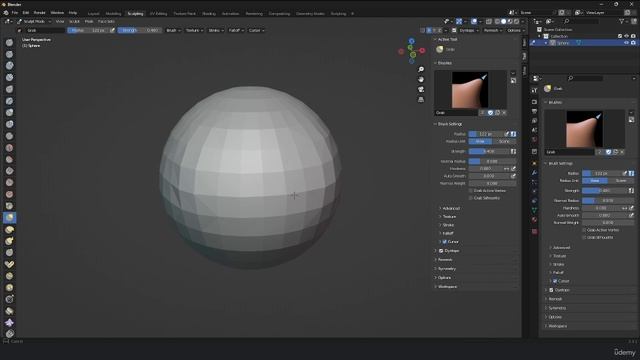Switch to the Shading workspace tab

(209, 13)
